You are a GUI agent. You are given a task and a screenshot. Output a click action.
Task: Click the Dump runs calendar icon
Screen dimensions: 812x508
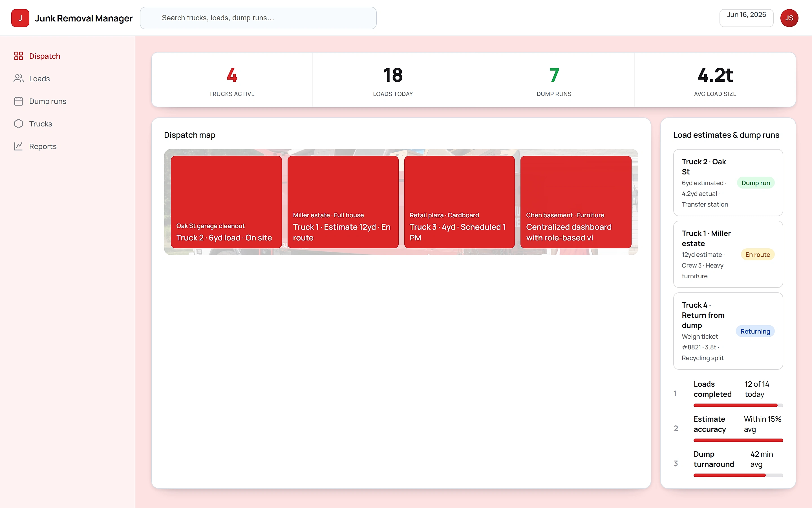18,101
